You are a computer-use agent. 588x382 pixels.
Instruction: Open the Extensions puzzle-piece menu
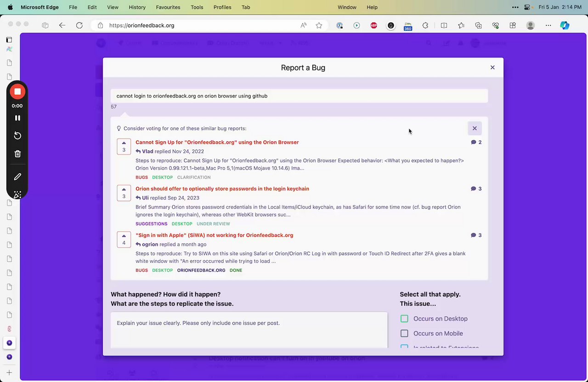coord(425,26)
